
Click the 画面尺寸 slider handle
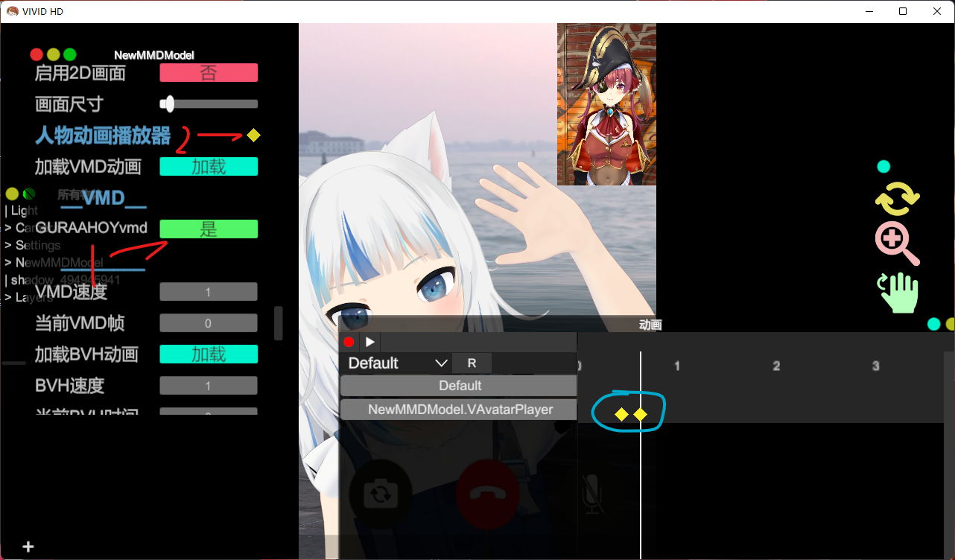(x=168, y=104)
